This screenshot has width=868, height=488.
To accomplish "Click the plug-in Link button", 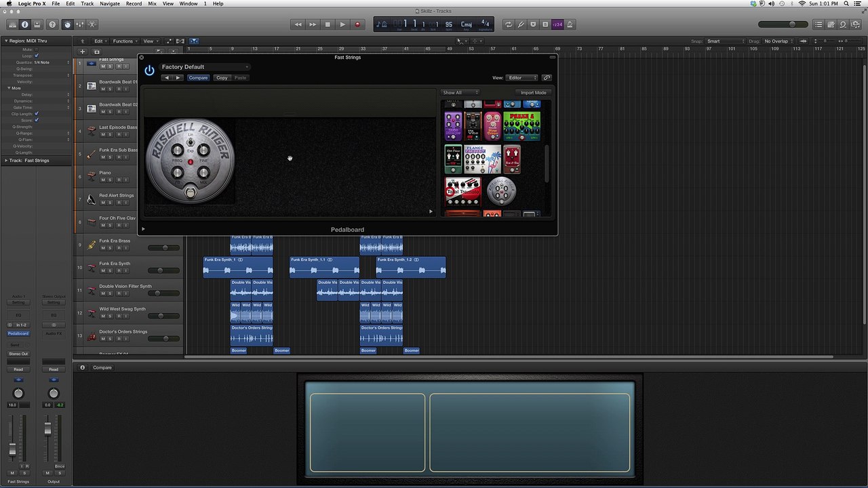I will [547, 78].
